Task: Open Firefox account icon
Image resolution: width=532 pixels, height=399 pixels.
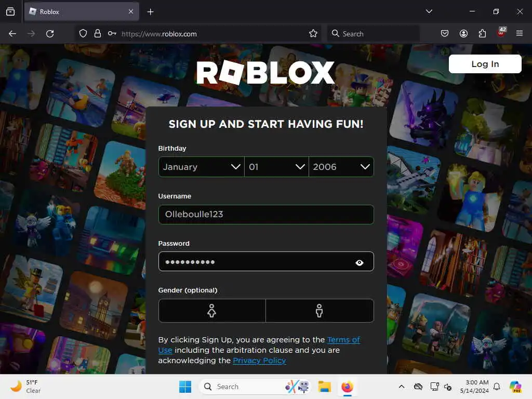Action: [x=463, y=33]
